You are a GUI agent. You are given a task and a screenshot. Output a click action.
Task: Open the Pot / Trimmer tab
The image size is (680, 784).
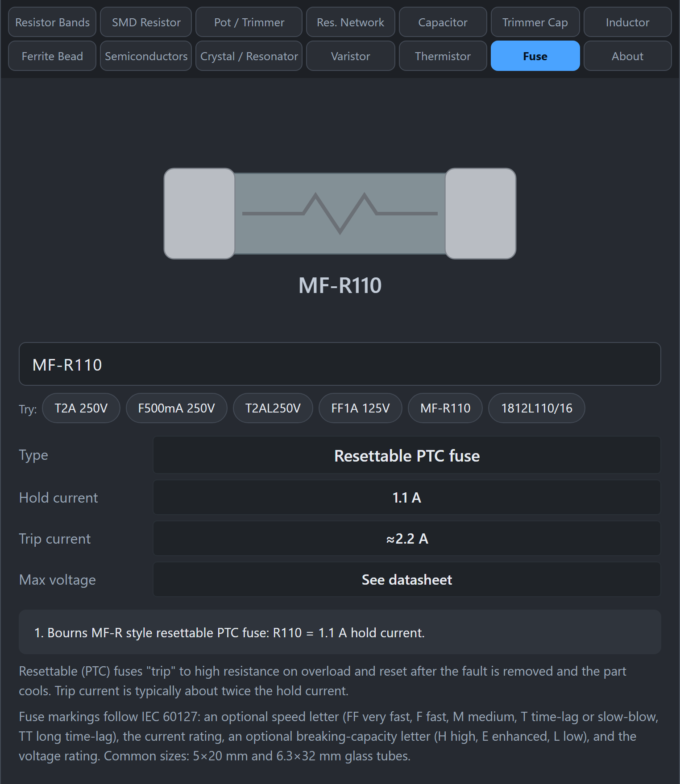(x=249, y=22)
